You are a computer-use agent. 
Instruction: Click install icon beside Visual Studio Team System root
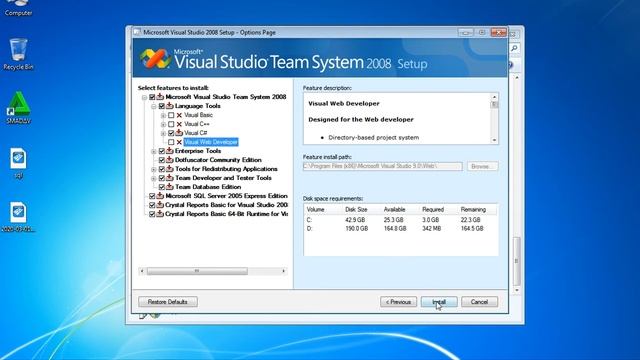point(160,97)
